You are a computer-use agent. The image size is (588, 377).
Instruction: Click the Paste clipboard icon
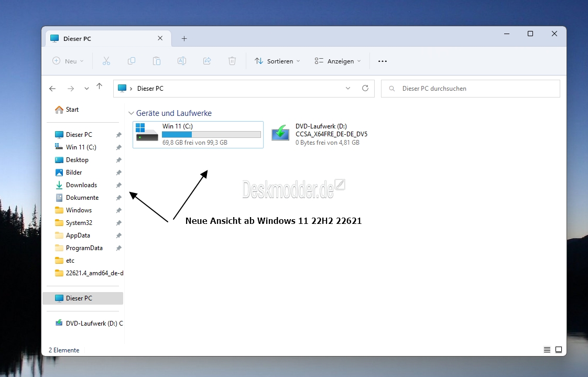[x=156, y=61]
